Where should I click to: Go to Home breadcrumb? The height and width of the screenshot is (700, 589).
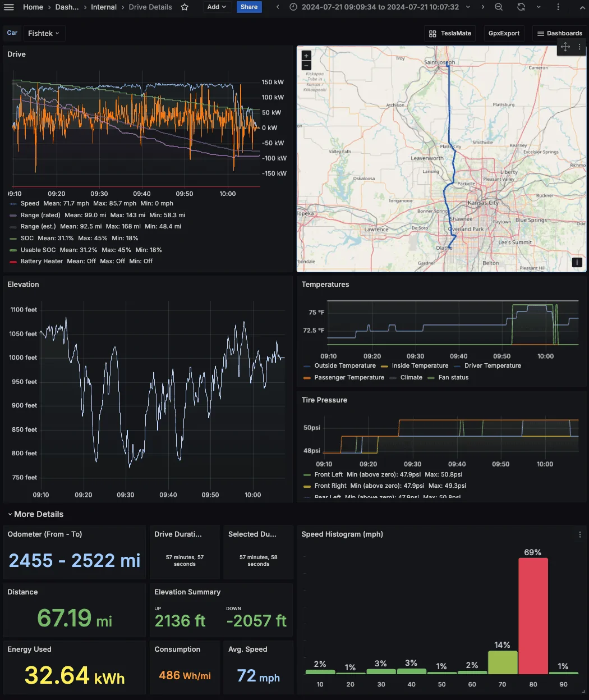coord(33,7)
